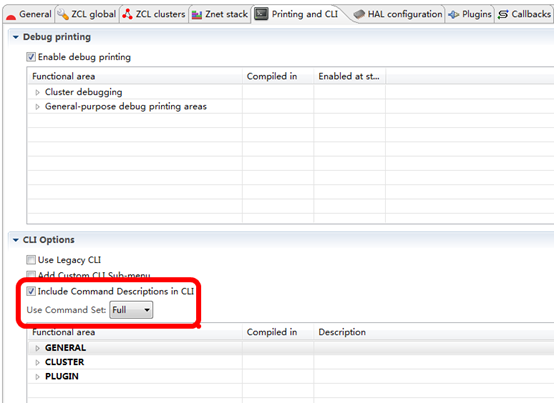Toggle Enable debug printing checkbox
The height and width of the screenshot is (403, 554).
coord(31,57)
